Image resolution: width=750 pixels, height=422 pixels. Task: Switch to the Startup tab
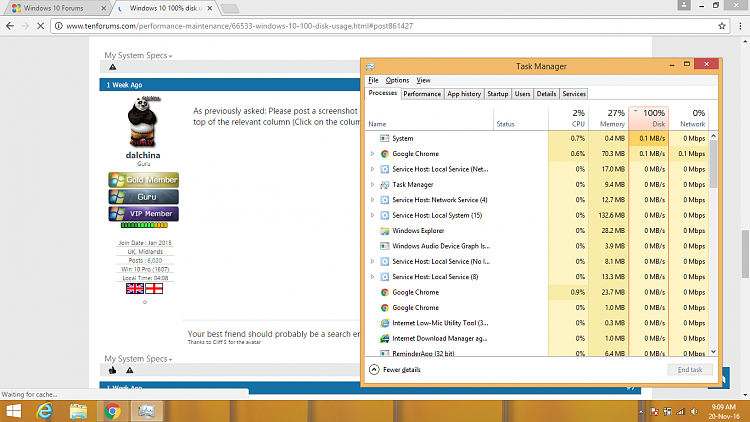coord(497,94)
